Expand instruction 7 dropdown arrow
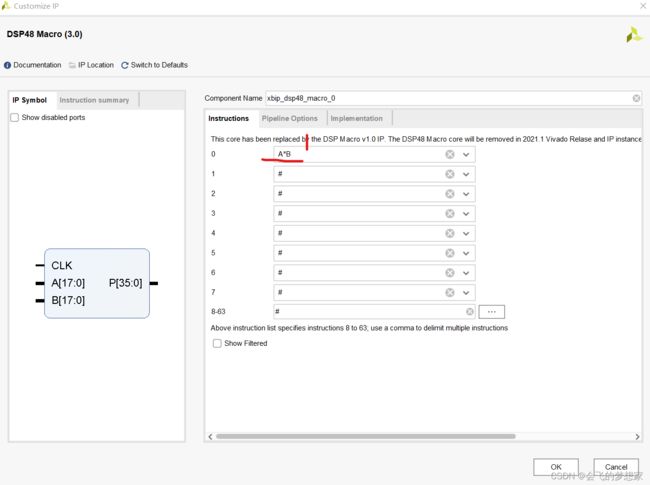 click(x=466, y=293)
